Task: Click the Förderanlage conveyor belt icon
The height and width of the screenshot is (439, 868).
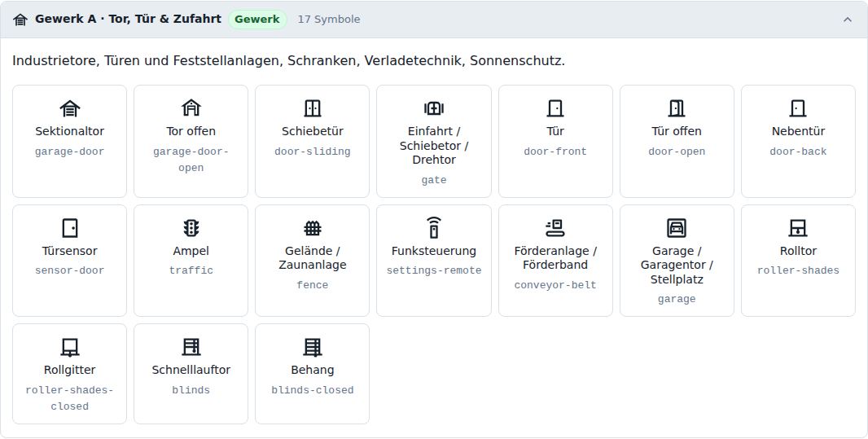Action: click(x=555, y=228)
